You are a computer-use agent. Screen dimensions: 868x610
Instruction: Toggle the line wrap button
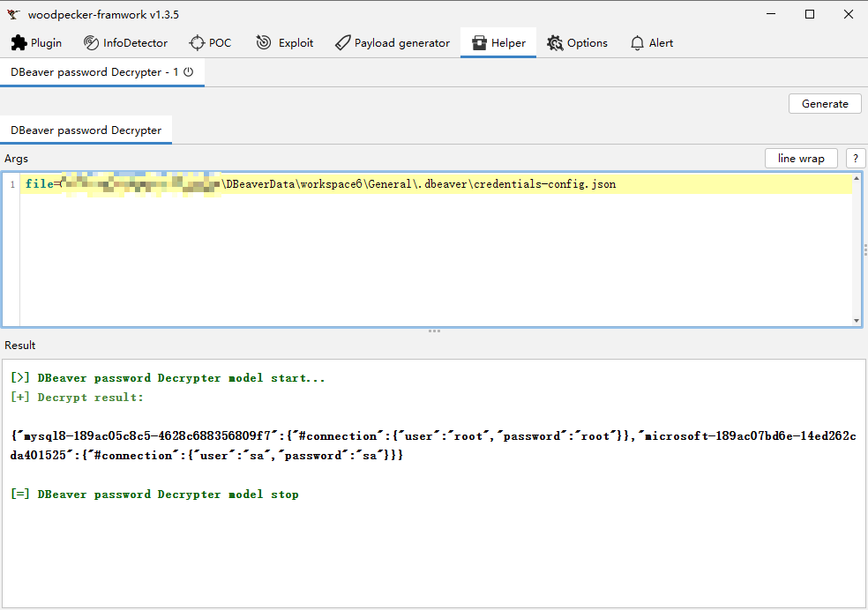(x=801, y=158)
